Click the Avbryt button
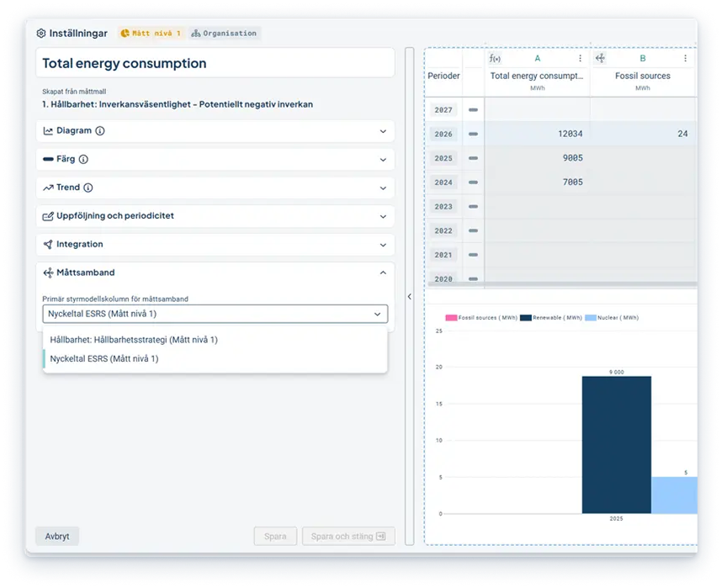Viewport: 722px width, 588px height. (x=57, y=537)
